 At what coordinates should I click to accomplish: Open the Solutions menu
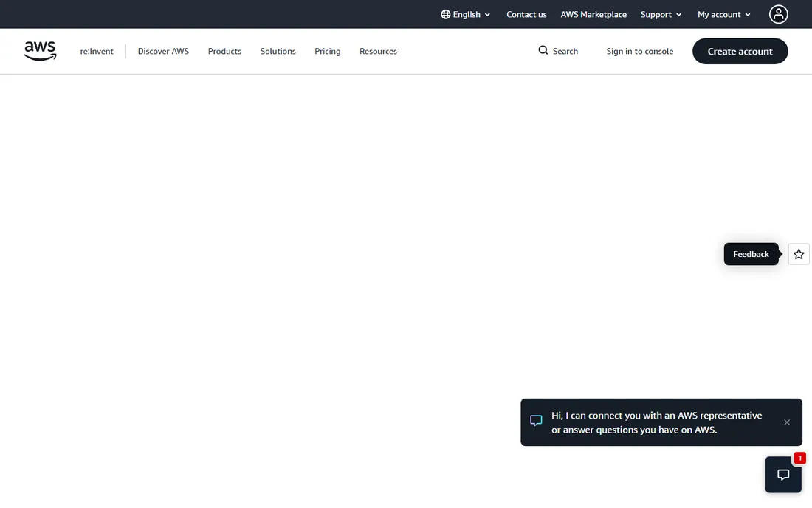[x=278, y=51]
